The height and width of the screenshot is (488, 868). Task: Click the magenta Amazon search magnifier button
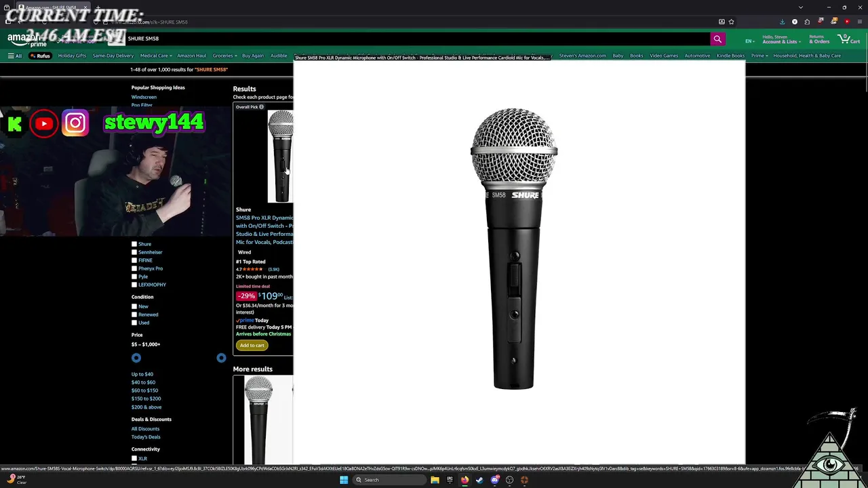pos(717,39)
